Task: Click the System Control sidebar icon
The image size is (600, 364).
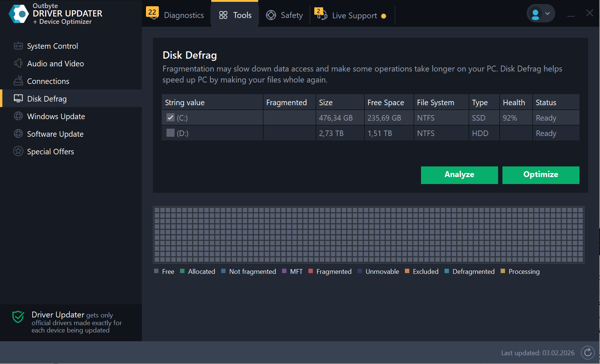Action: pos(18,46)
